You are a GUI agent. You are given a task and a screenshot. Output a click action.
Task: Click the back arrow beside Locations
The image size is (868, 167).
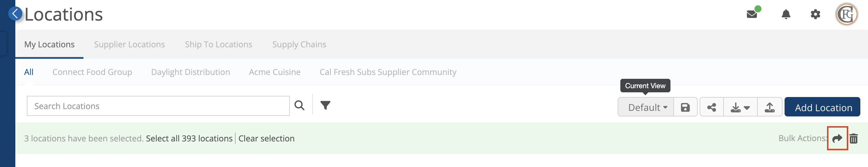(x=15, y=14)
